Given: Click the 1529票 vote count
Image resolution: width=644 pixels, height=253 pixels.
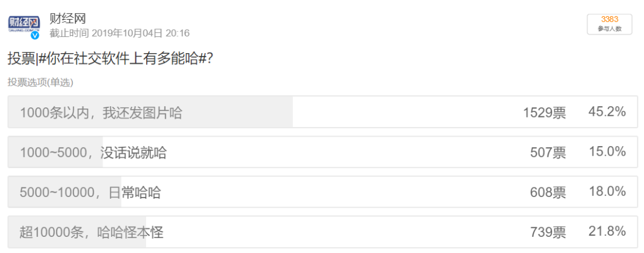Looking at the screenshot, I should [x=544, y=113].
